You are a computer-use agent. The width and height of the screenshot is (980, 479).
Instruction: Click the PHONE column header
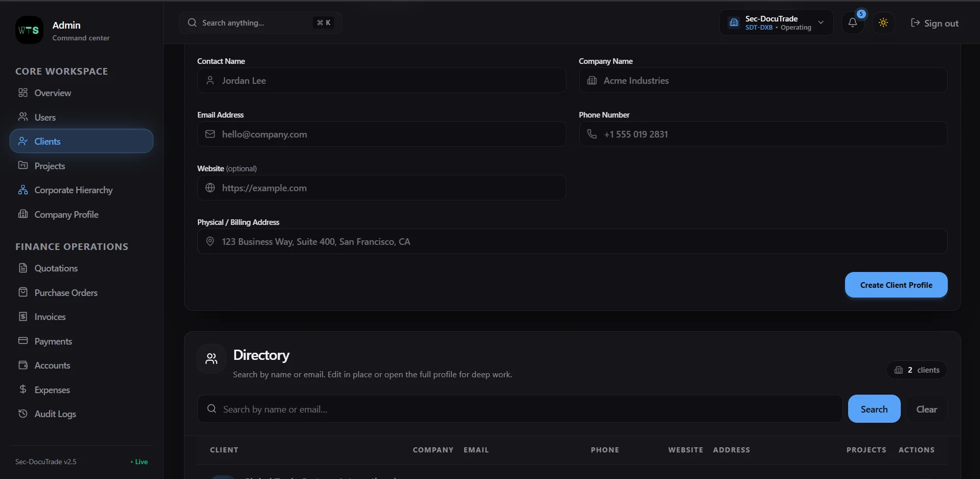(x=605, y=450)
